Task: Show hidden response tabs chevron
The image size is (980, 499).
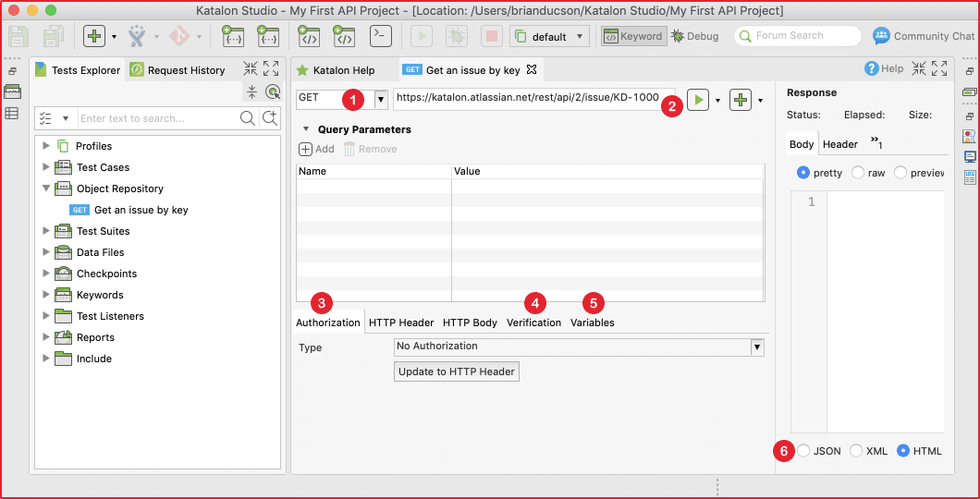Action: click(876, 141)
